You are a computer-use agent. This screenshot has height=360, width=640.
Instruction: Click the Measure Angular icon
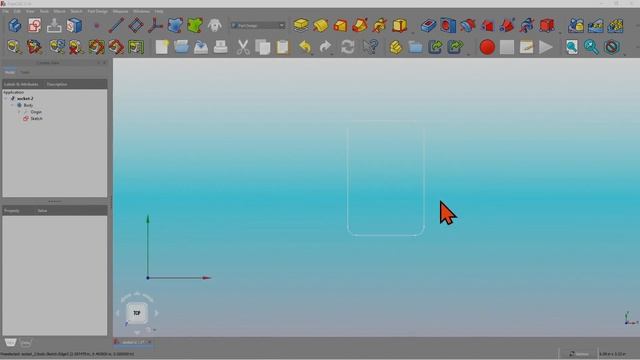[34, 47]
